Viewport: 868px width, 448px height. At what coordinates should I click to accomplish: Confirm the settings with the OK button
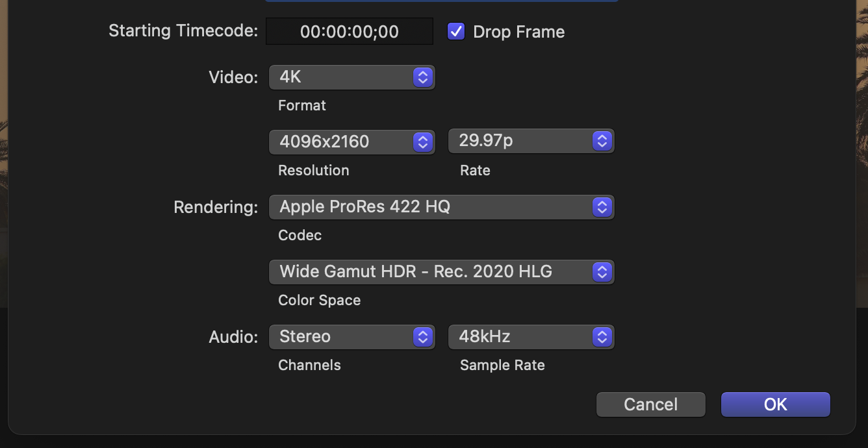pyautogui.click(x=775, y=404)
